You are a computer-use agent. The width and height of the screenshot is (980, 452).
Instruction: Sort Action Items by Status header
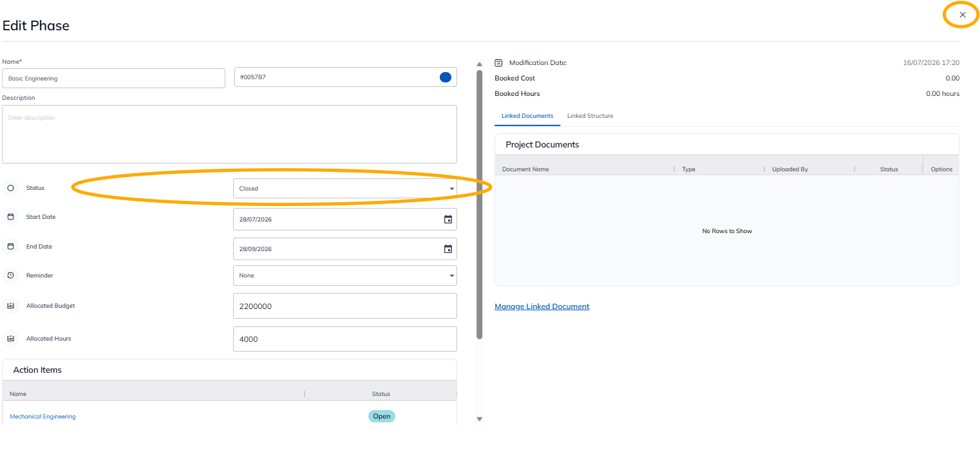click(x=381, y=394)
